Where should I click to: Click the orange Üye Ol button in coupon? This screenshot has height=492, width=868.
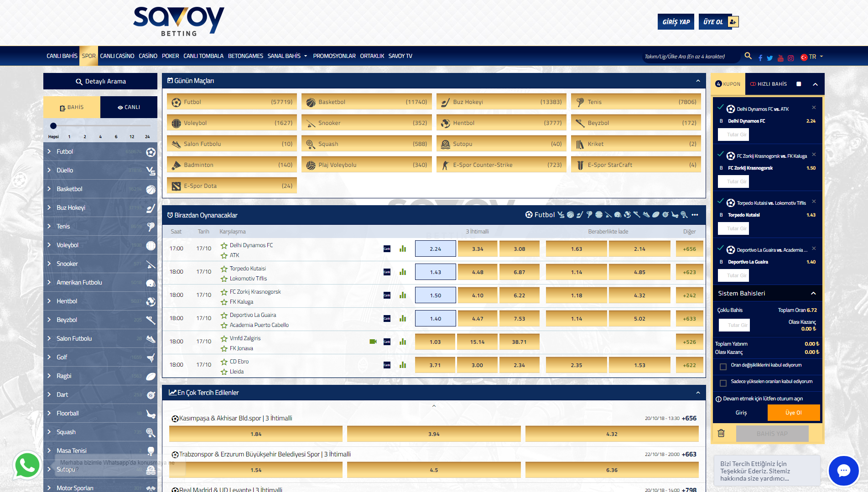click(x=793, y=413)
